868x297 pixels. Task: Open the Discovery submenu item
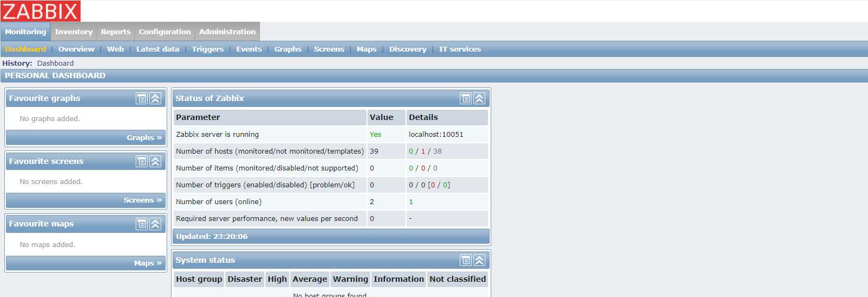coord(408,49)
